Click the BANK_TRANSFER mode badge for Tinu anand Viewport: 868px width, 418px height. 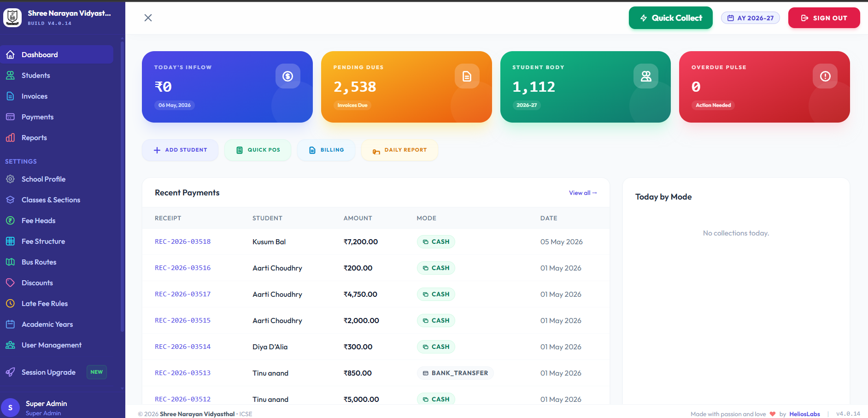point(455,373)
